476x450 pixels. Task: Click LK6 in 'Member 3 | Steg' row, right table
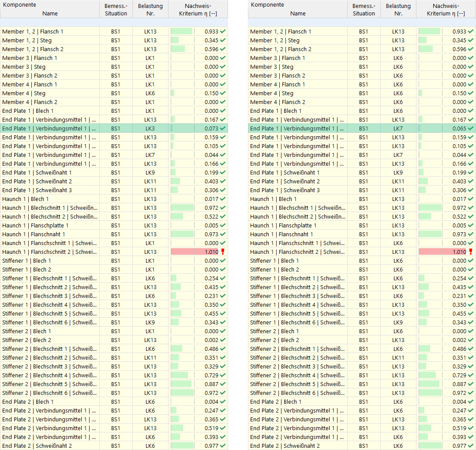[x=398, y=67]
